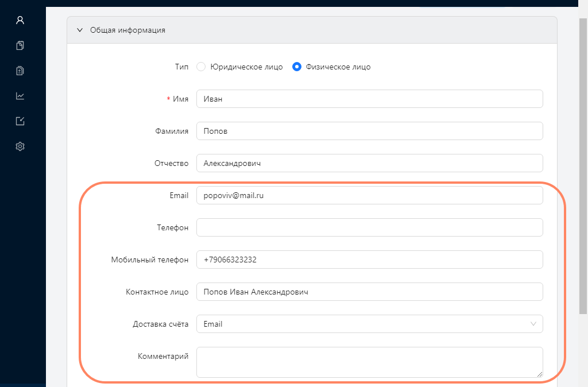Open the documents copy sidebar icon

[20, 45]
